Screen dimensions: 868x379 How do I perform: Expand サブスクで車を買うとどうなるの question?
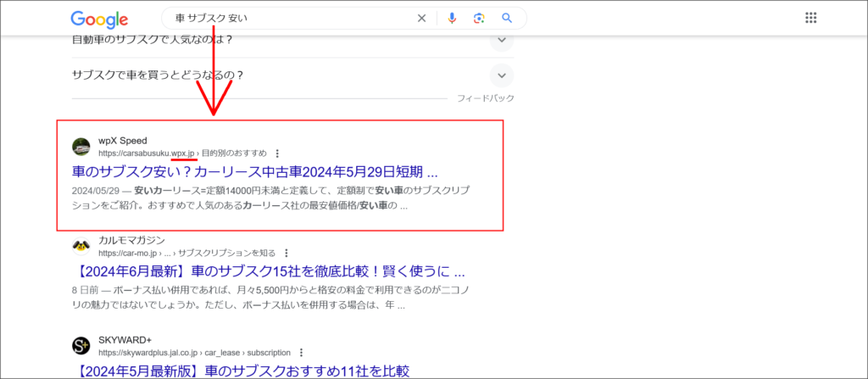click(x=502, y=75)
